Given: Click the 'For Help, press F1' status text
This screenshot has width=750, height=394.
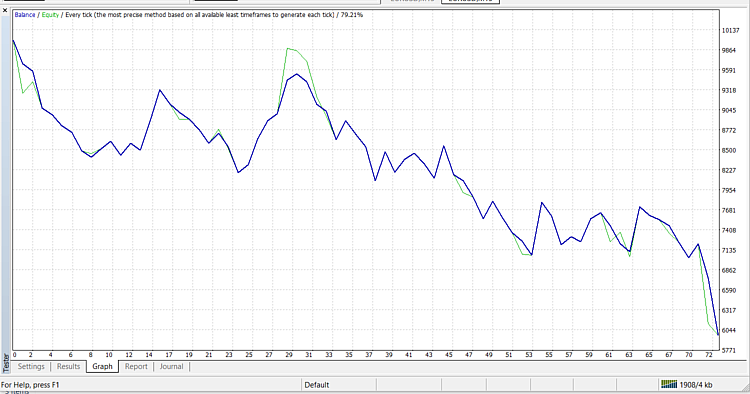Looking at the screenshot, I should (30, 385).
